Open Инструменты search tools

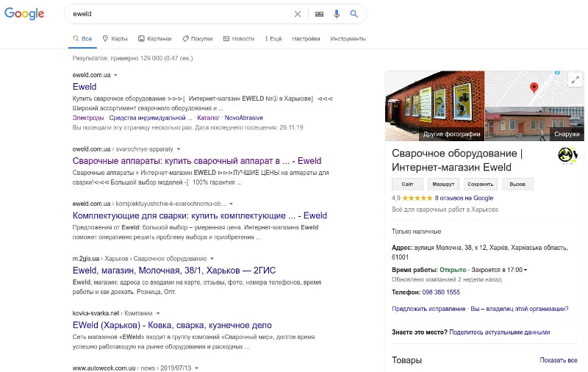coord(348,39)
